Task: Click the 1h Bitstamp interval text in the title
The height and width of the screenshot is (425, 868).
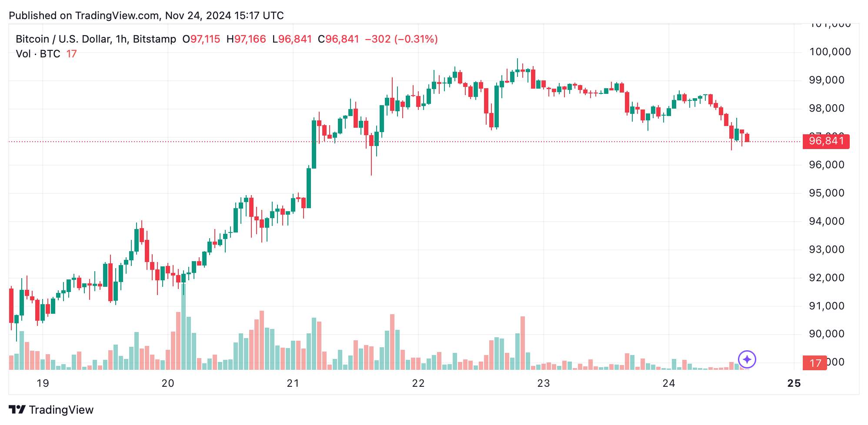Action: pyautogui.click(x=146, y=39)
